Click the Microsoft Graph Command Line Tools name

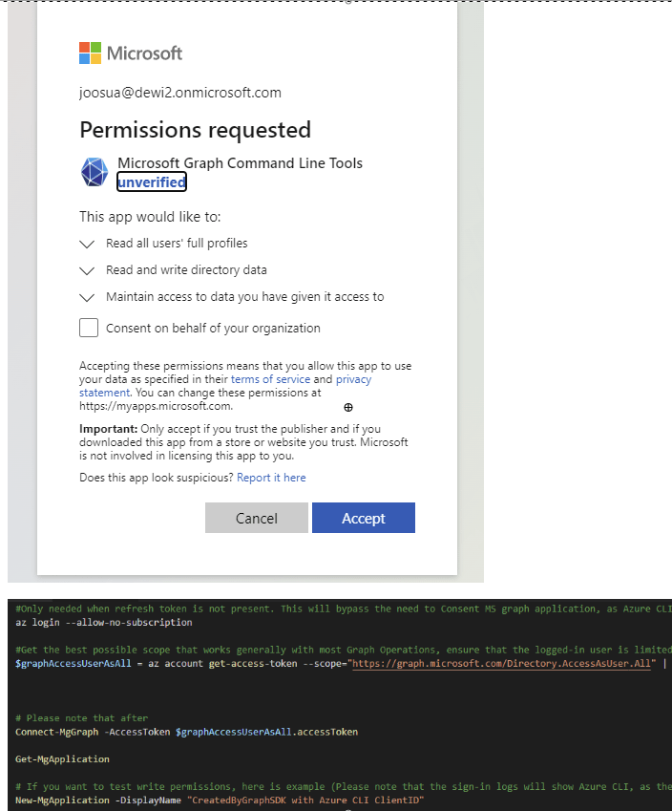point(240,163)
